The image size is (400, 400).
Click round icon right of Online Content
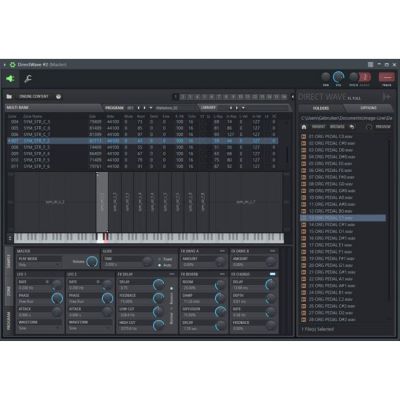point(59,97)
